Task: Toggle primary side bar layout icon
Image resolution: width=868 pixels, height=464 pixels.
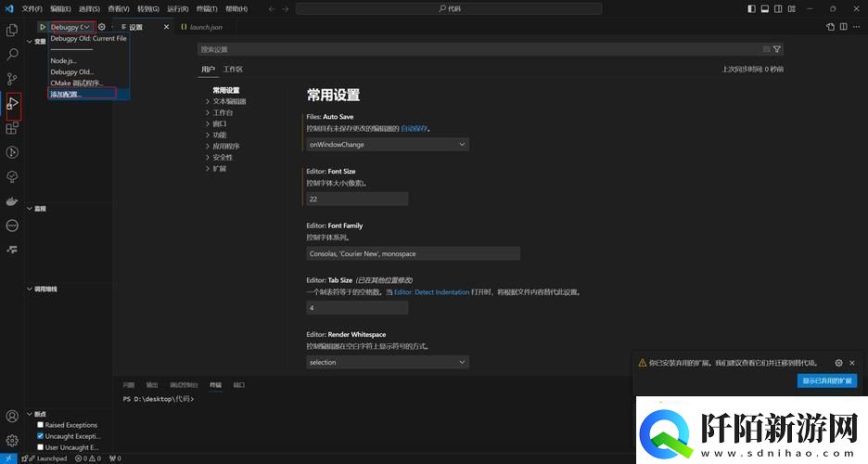Action: click(x=751, y=9)
